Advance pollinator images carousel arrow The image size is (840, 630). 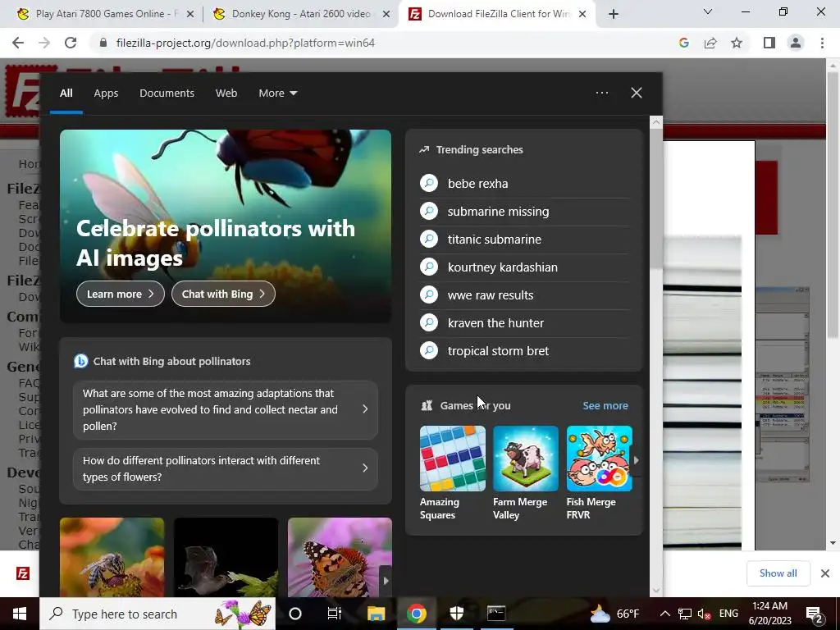[x=386, y=581]
